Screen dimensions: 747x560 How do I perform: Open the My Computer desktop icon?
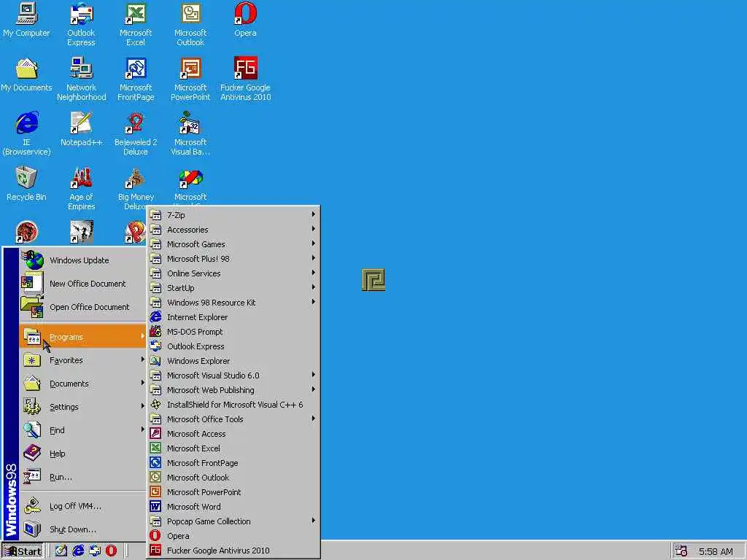[26, 20]
